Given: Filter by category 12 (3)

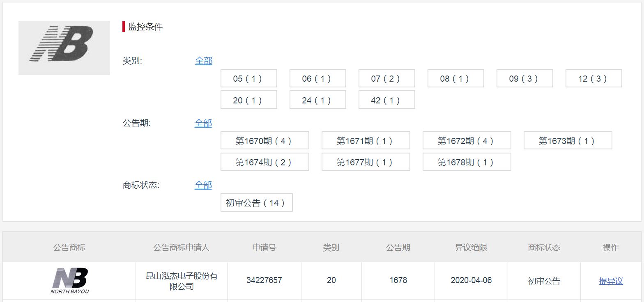Looking at the screenshot, I should coord(594,78).
